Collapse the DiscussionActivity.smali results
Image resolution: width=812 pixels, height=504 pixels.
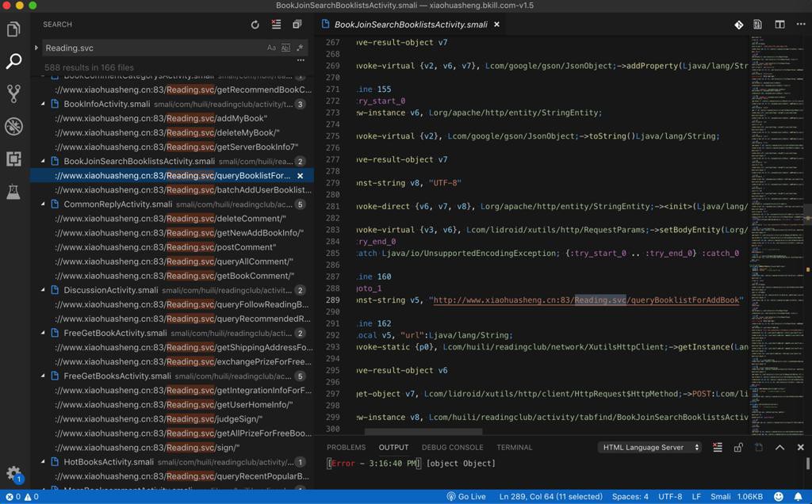[x=43, y=290]
